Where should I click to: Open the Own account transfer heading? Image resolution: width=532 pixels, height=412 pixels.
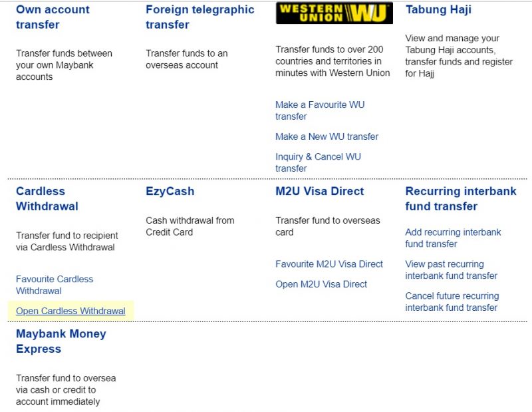53,17
